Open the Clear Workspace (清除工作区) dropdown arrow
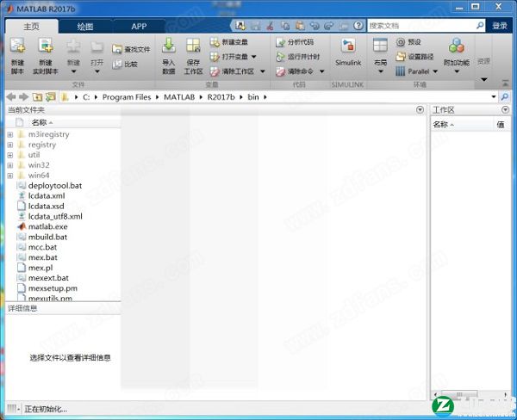Image resolution: width=517 pixels, height=420 pixels. pyautogui.click(x=263, y=71)
